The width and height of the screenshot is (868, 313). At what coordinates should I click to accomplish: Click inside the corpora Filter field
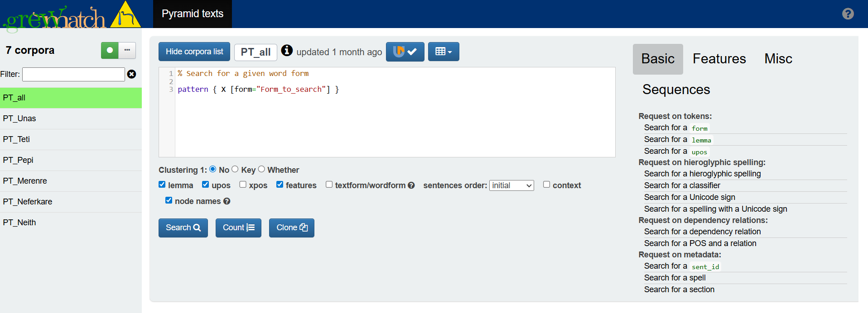(x=73, y=74)
